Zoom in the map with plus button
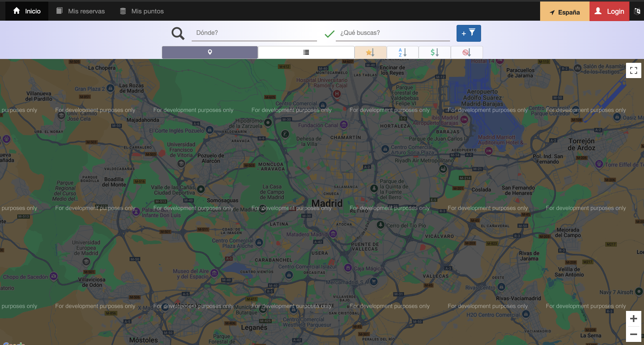Viewport: 644px width, 345px height. pyautogui.click(x=633, y=319)
